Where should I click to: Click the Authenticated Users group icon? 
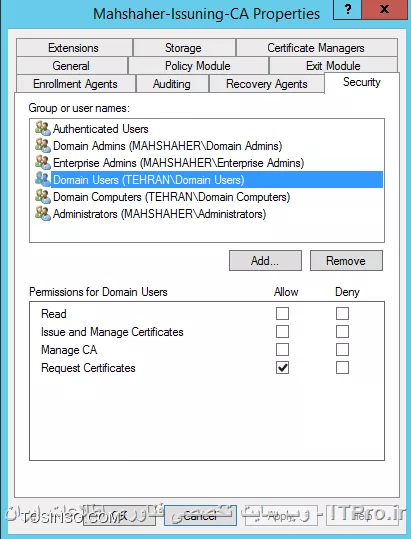pyautogui.click(x=43, y=129)
